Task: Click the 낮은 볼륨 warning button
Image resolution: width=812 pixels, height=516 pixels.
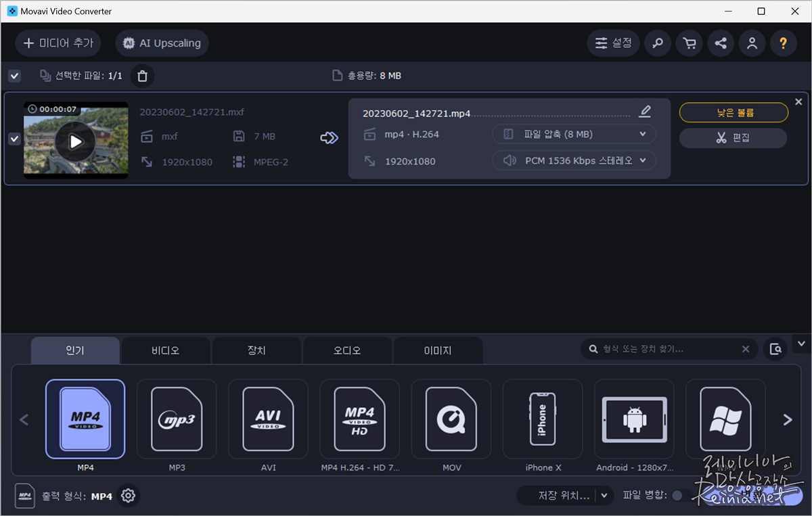Action: click(x=734, y=112)
